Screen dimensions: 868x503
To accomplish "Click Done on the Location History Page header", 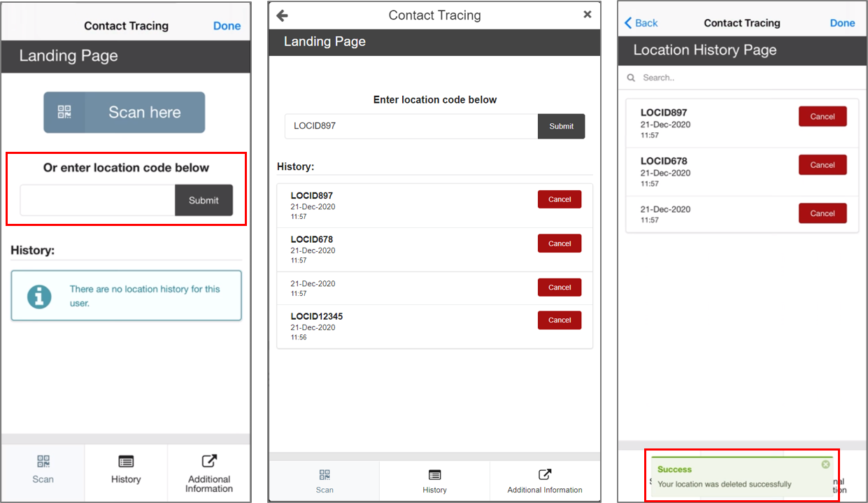I will click(x=842, y=23).
